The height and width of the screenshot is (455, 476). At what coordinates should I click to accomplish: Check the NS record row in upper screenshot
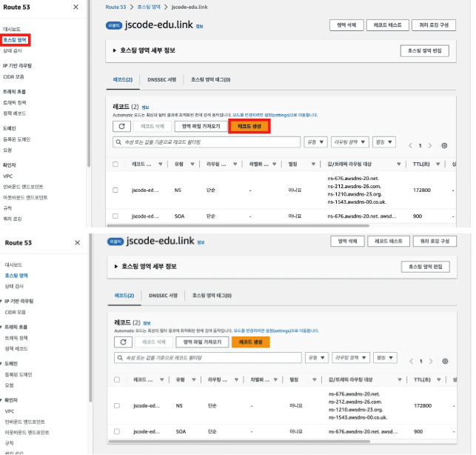[x=115, y=190]
